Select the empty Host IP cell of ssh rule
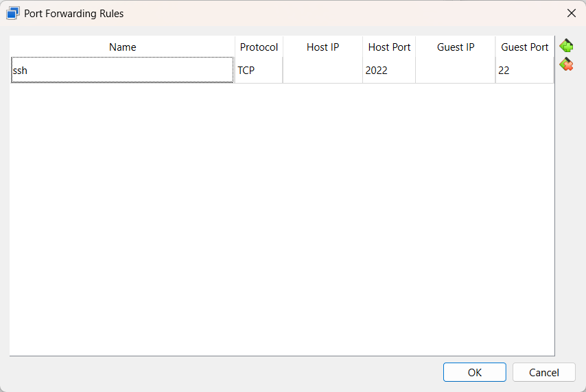 [323, 70]
